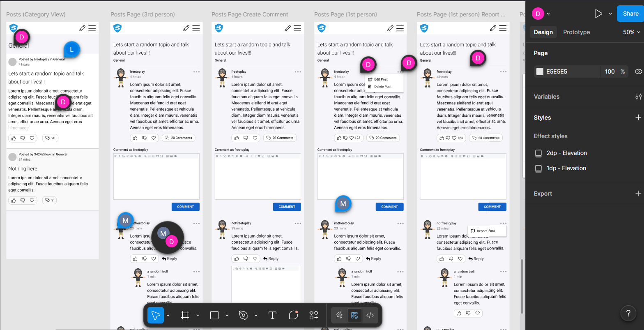Switch to Draw mode toggle
This screenshot has width=644, height=330.
coord(339,315)
